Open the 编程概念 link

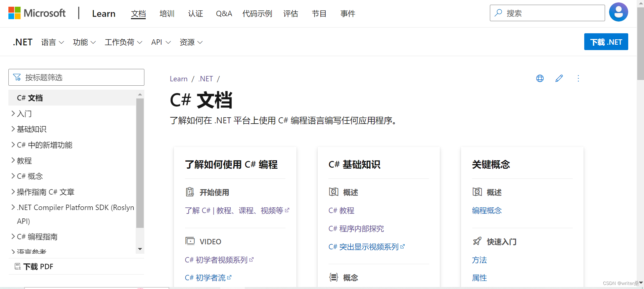pos(487,210)
